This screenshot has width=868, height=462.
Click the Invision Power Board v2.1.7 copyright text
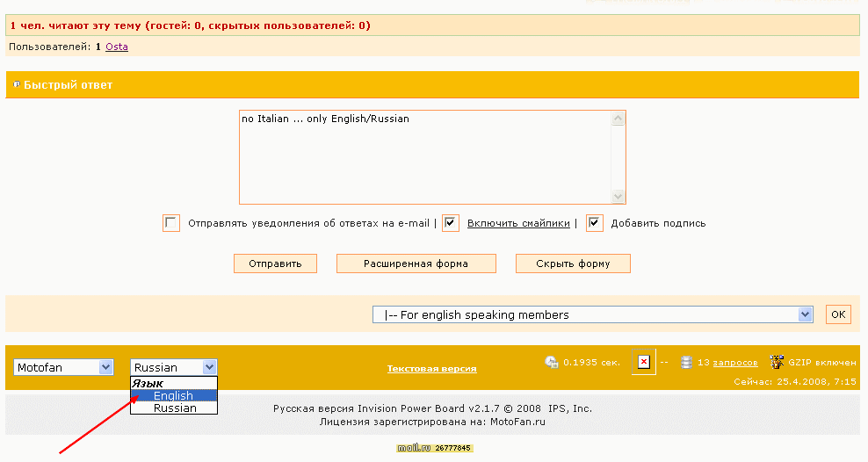(x=432, y=408)
